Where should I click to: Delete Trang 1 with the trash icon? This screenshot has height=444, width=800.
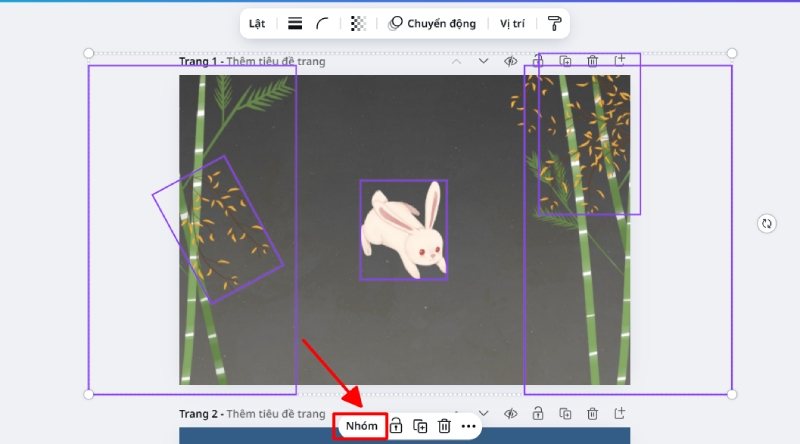[x=592, y=61]
